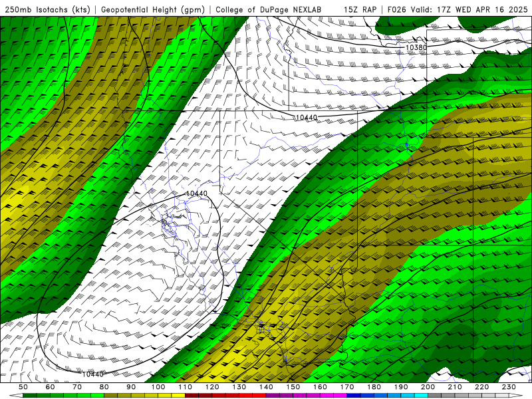Click the 170 scale label

(x=347, y=387)
